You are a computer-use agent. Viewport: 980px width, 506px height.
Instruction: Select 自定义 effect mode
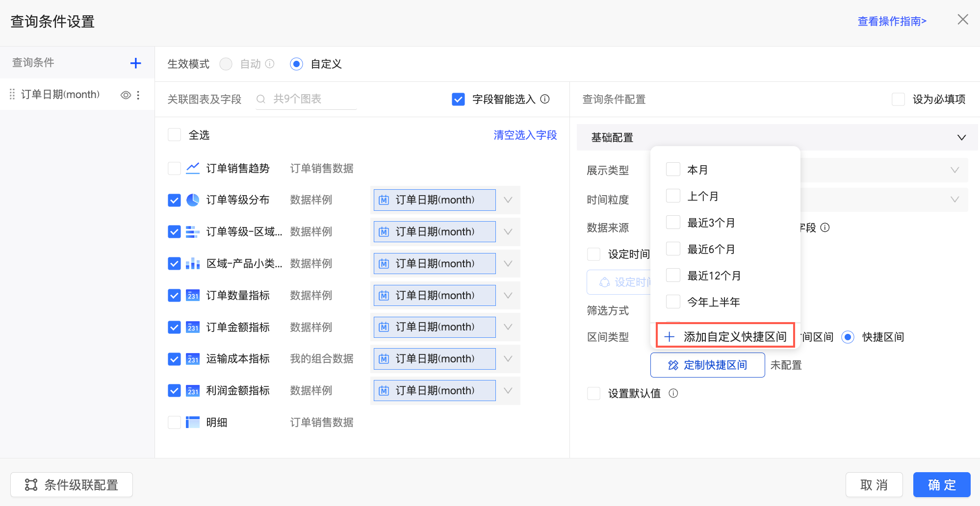296,64
